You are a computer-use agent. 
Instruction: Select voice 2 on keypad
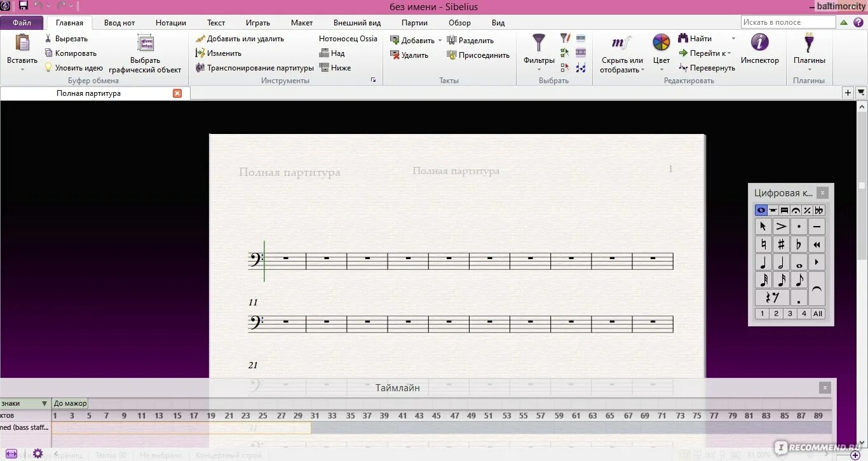coord(776,313)
